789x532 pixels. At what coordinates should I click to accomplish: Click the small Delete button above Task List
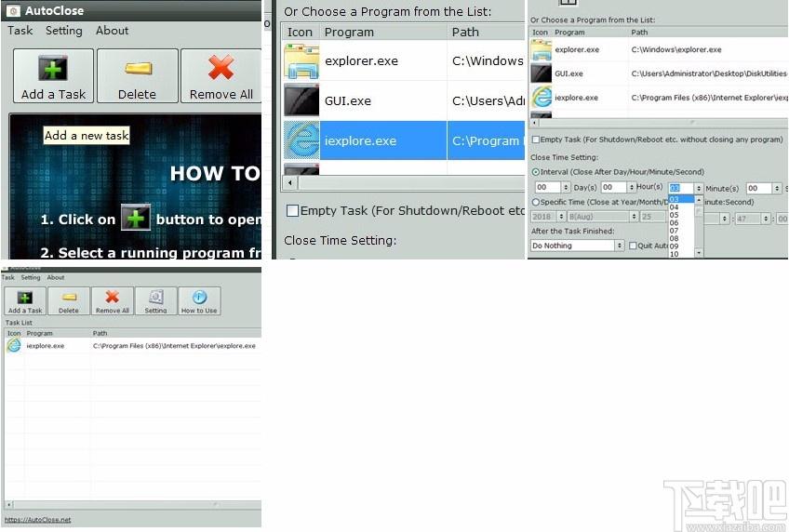[x=69, y=301]
